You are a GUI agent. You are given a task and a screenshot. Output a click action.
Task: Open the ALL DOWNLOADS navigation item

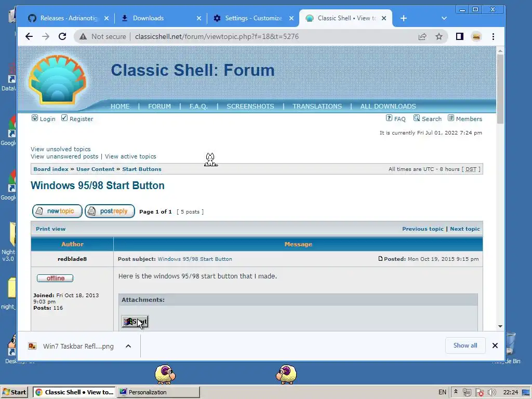coord(388,106)
